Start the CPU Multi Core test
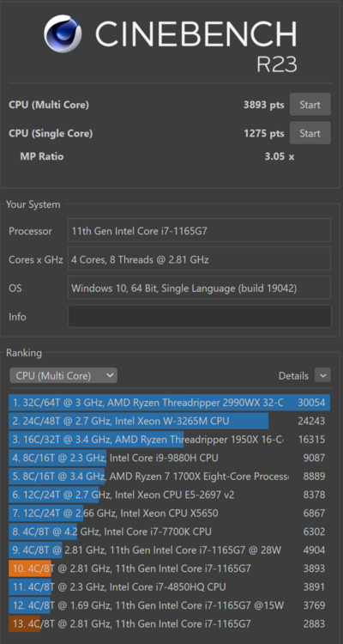Viewport: 343px width, 644px height. click(310, 104)
